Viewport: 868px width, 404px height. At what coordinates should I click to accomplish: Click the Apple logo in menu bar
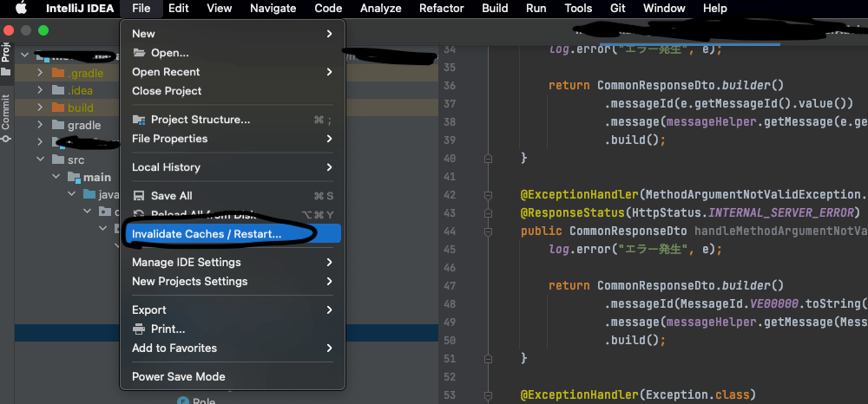pos(21,9)
